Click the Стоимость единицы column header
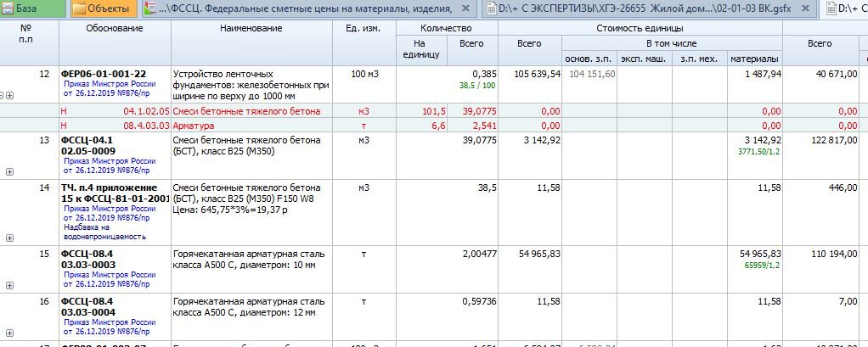The width and height of the screenshot is (868, 347). point(640,28)
